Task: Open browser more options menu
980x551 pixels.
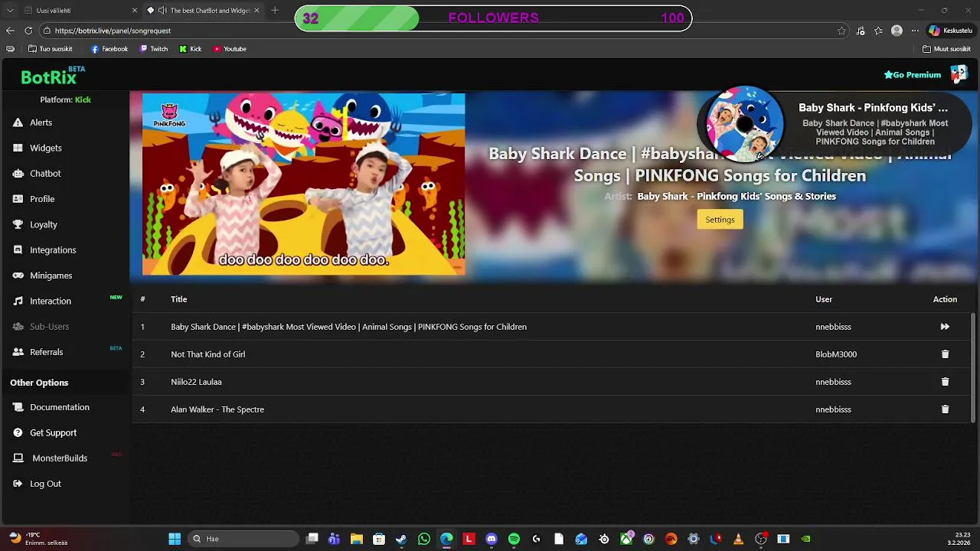Action: coord(915,31)
